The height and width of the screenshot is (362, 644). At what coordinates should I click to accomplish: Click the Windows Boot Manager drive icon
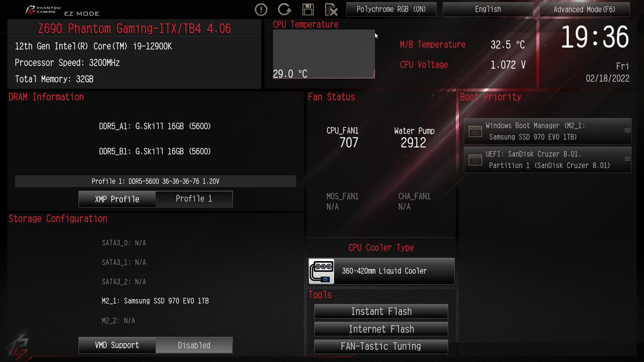pos(475,131)
